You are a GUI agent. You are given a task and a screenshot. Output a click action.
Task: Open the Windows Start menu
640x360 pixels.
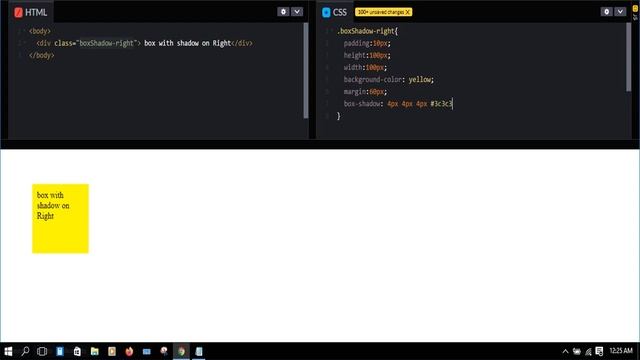coord(8,351)
